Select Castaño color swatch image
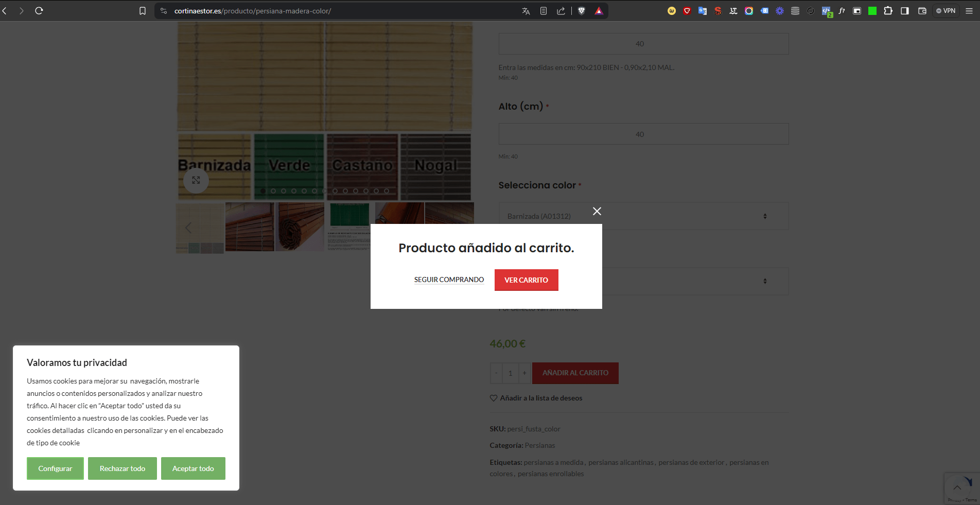The image size is (980, 505). pos(362,167)
